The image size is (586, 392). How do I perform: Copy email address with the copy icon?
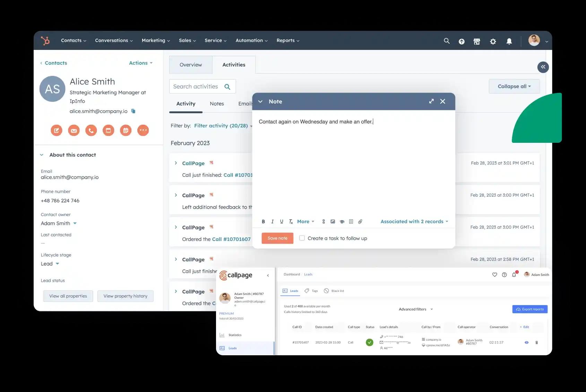133,111
